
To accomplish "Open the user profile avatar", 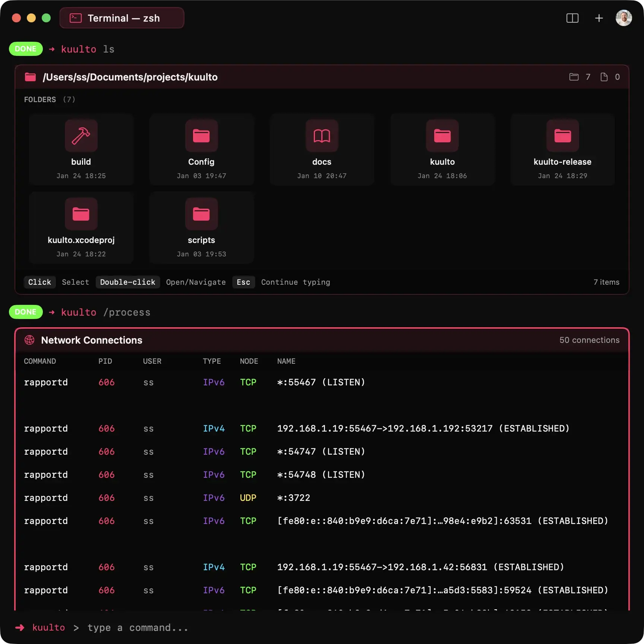I will (624, 18).
